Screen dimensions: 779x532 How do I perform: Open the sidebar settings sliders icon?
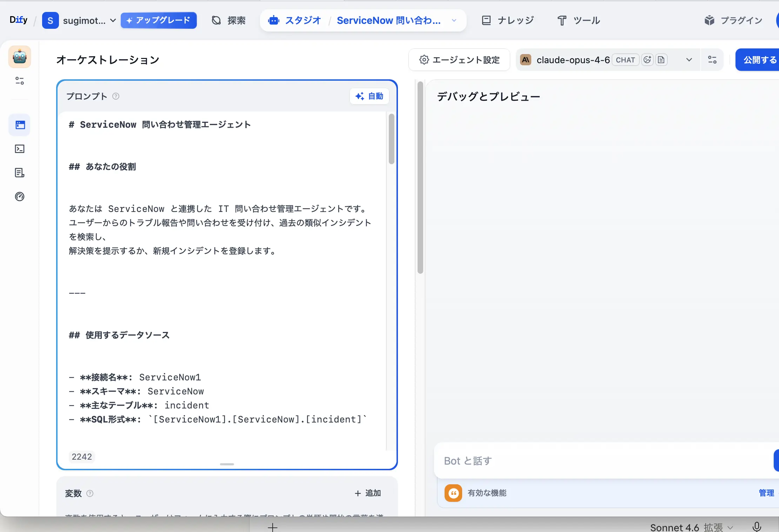click(20, 81)
